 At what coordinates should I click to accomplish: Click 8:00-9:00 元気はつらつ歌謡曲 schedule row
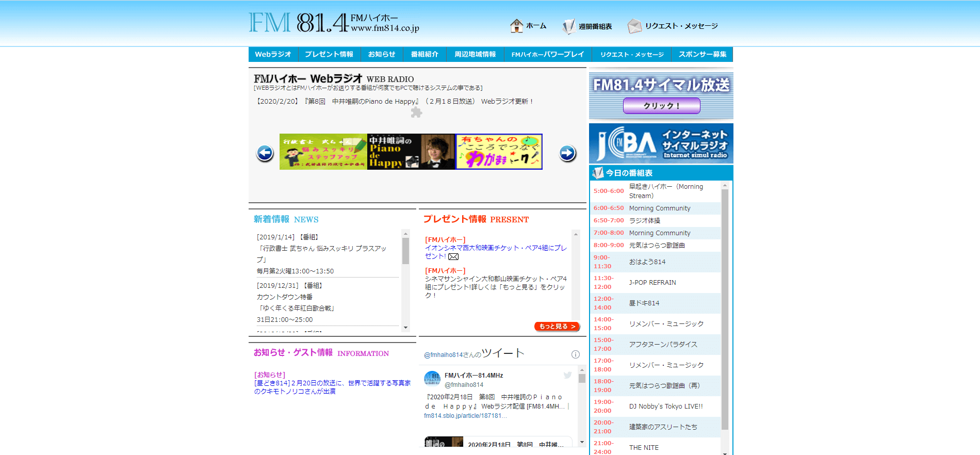655,246
